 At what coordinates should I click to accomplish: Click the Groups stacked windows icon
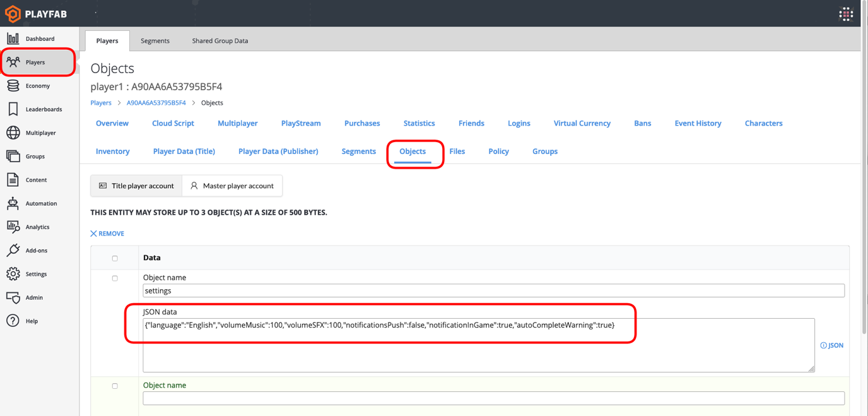[13, 156]
